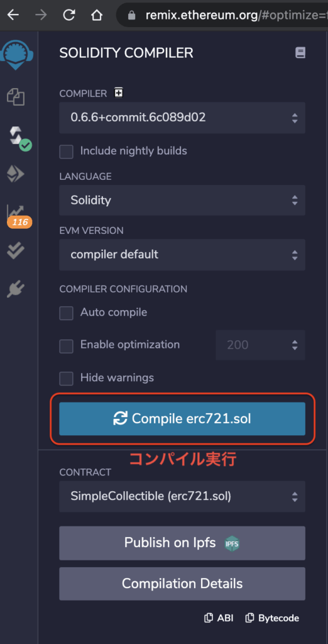The width and height of the screenshot is (328, 644).
Task: Open the Plugin manager plug icon
Action: tap(16, 290)
